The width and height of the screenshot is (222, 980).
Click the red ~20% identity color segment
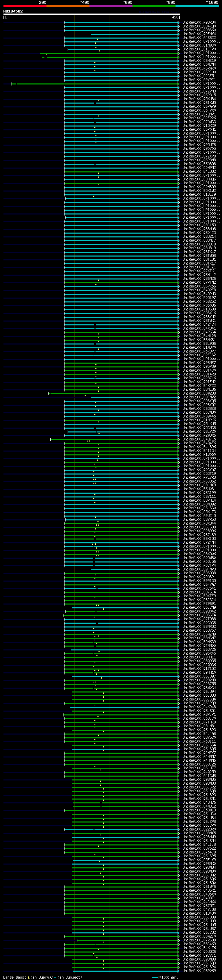point(25,6)
